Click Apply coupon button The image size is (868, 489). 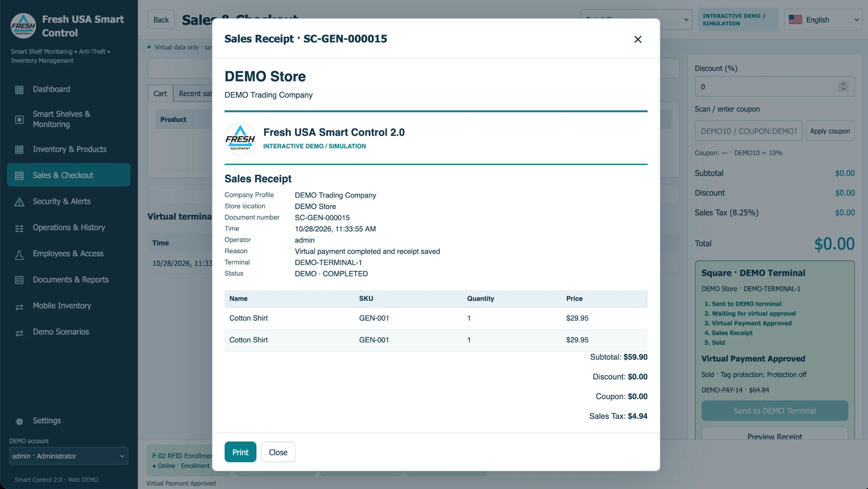[x=830, y=131]
